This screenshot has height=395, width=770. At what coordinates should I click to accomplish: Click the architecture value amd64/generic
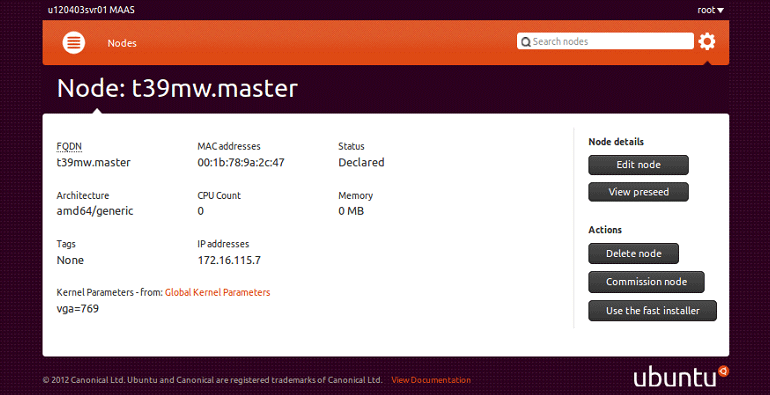[95, 211]
